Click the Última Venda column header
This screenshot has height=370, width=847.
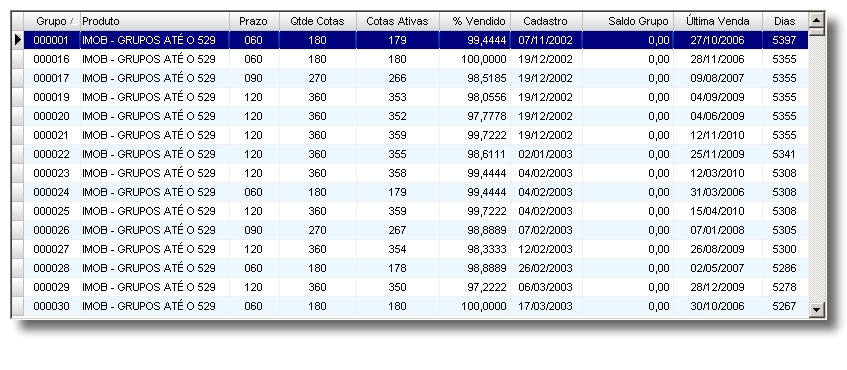pos(718,22)
